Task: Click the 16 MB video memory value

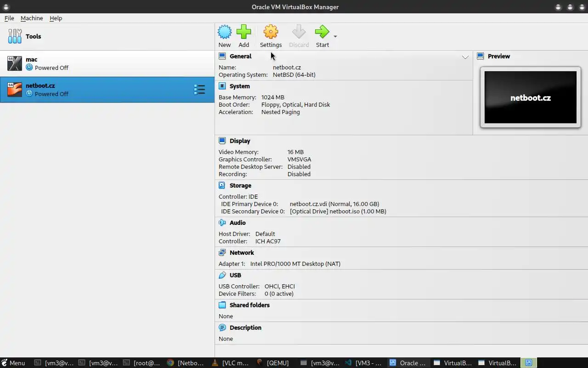Action: [295, 152]
